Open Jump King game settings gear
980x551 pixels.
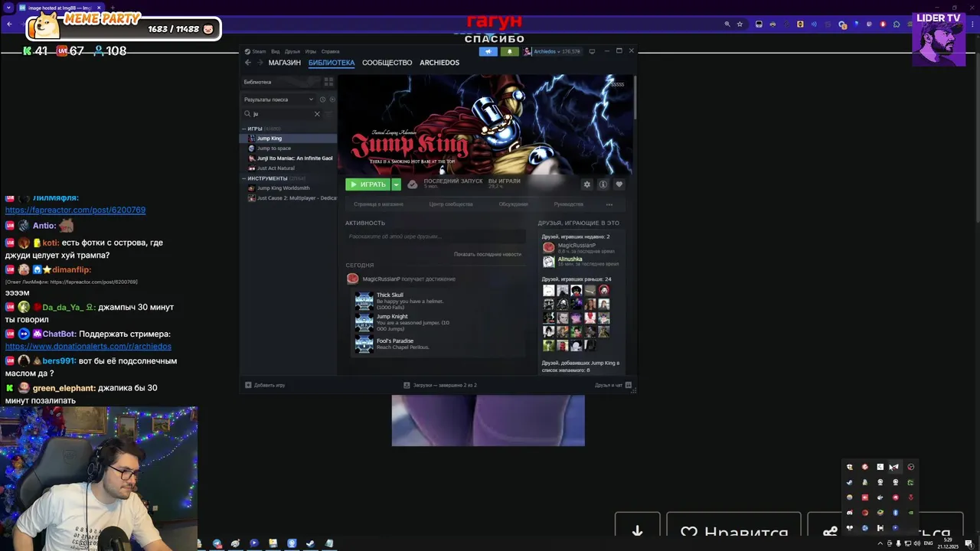[x=587, y=184]
